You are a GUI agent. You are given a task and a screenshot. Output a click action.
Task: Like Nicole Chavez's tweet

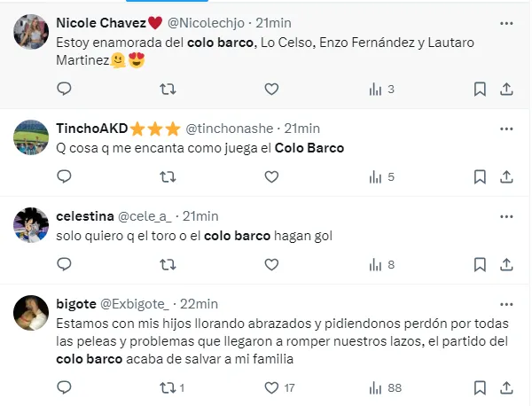point(271,89)
